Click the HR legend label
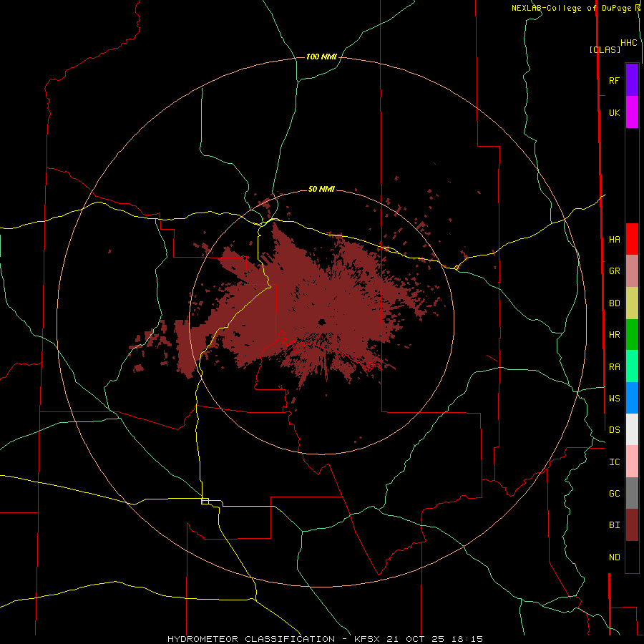The image size is (644, 644). click(x=615, y=335)
